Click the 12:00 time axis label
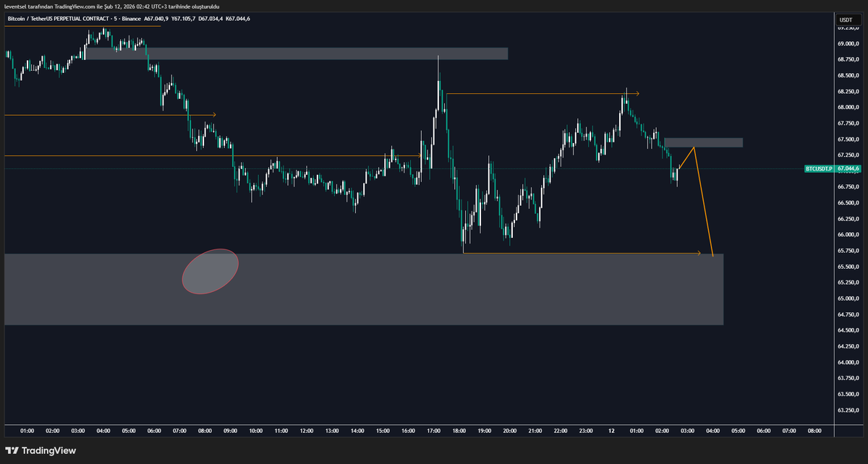 click(x=306, y=431)
